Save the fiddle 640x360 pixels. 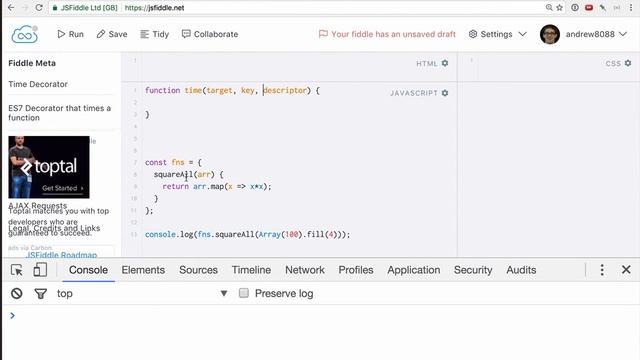[x=112, y=34]
